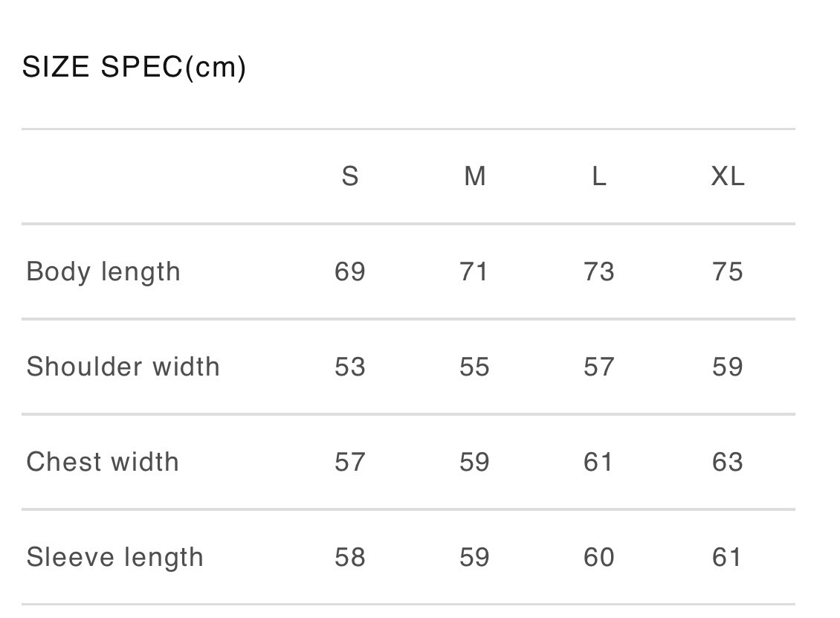Click Body length value 75 for XL

tap(727, 271)
